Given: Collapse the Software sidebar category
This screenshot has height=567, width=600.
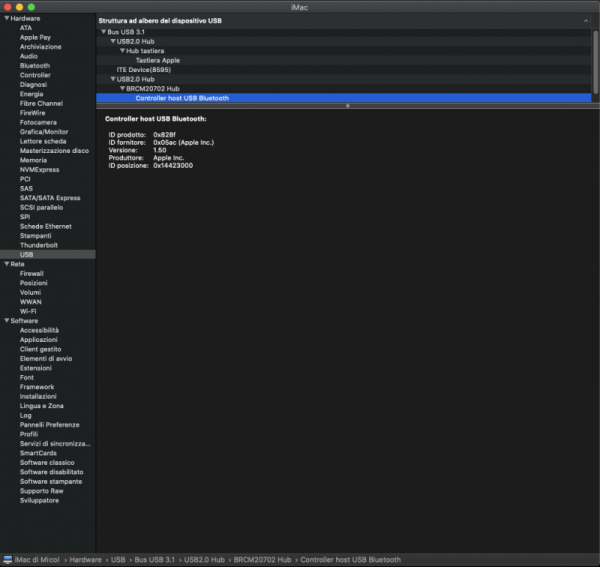Looking at the screenshot, I should tap(6, 320).
